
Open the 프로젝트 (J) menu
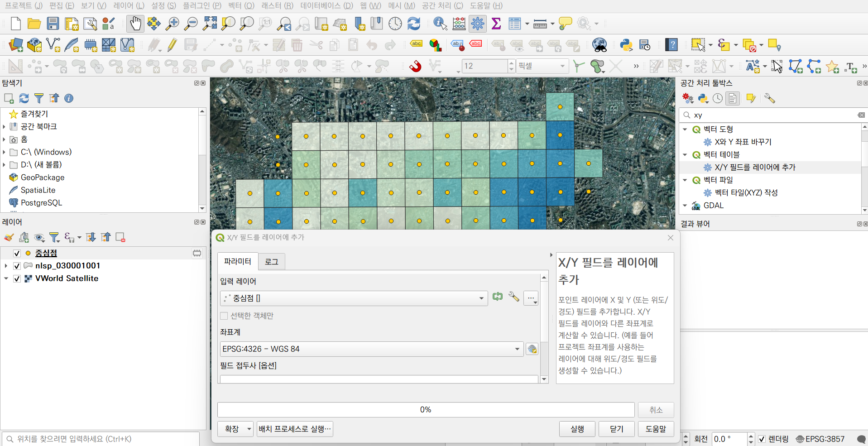24,5
